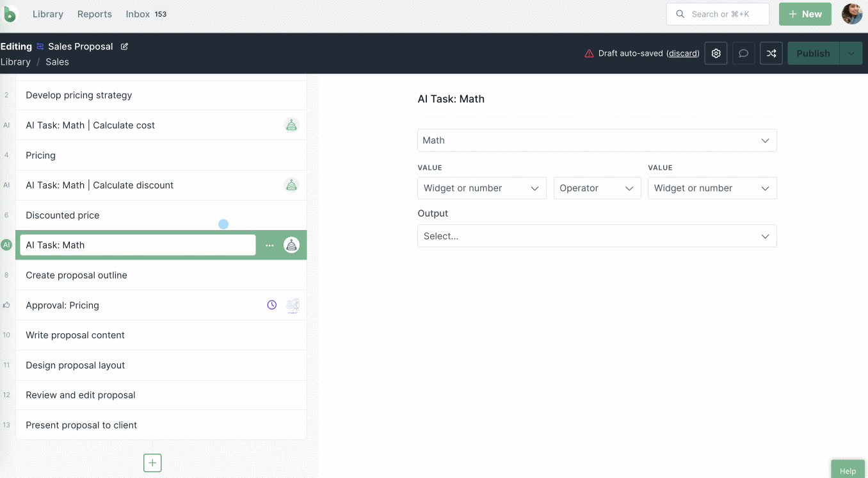
Task: Open the Publish options arrow
Action: (851, 54)
